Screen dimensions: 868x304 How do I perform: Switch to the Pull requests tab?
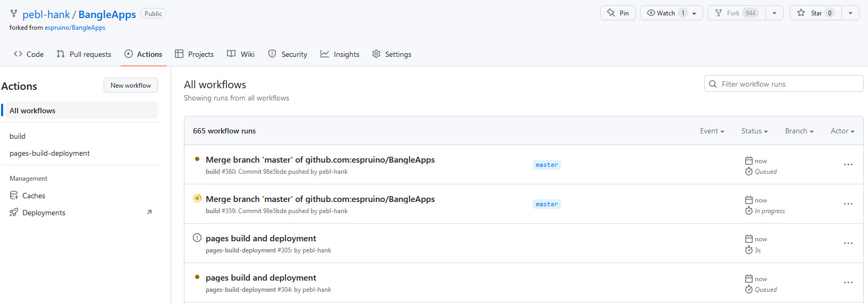point(83,54)
